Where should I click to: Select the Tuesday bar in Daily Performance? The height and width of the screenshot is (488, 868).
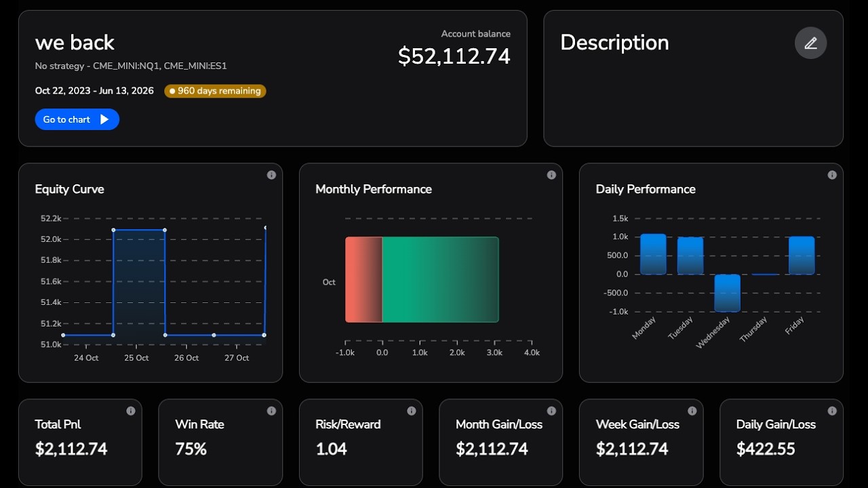[690, 256]
